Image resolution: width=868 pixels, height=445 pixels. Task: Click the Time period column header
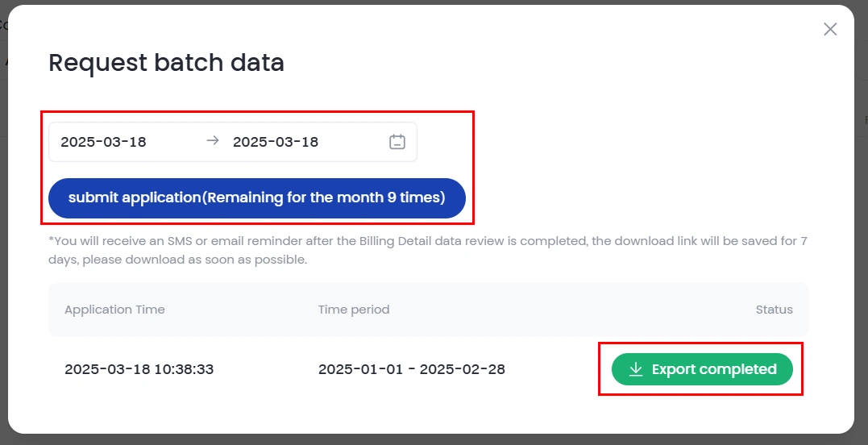[x=354, y=310]
